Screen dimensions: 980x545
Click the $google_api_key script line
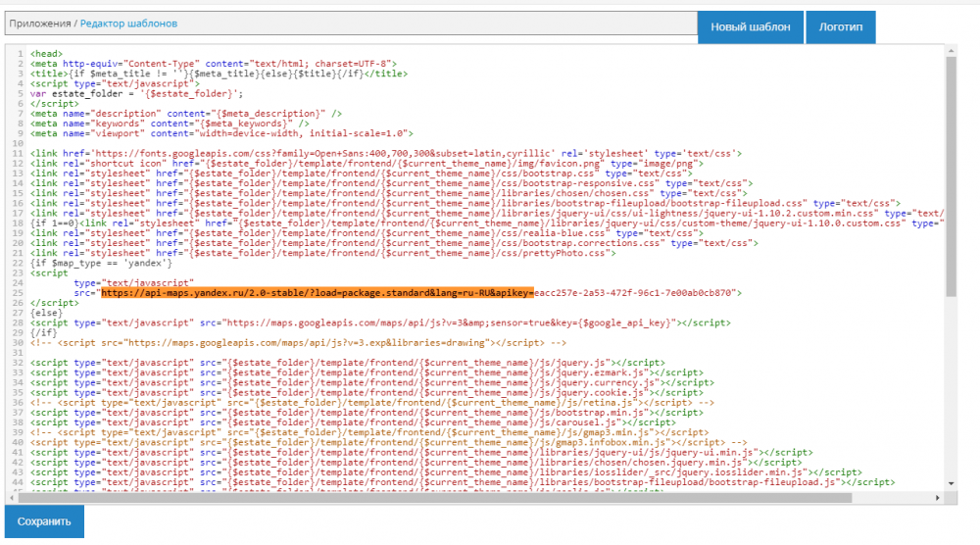(x=380, y=322)
